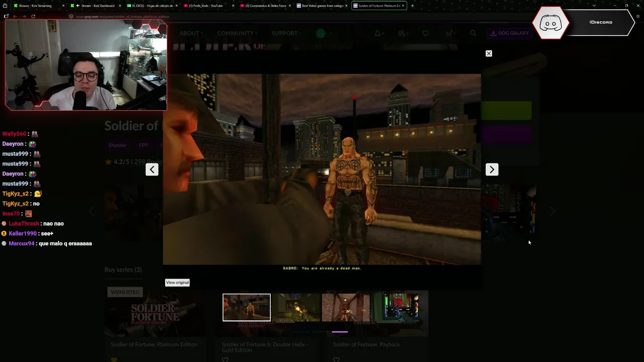Click the search magnifier icon
This screenshot has width=644, height=362.
473,33
